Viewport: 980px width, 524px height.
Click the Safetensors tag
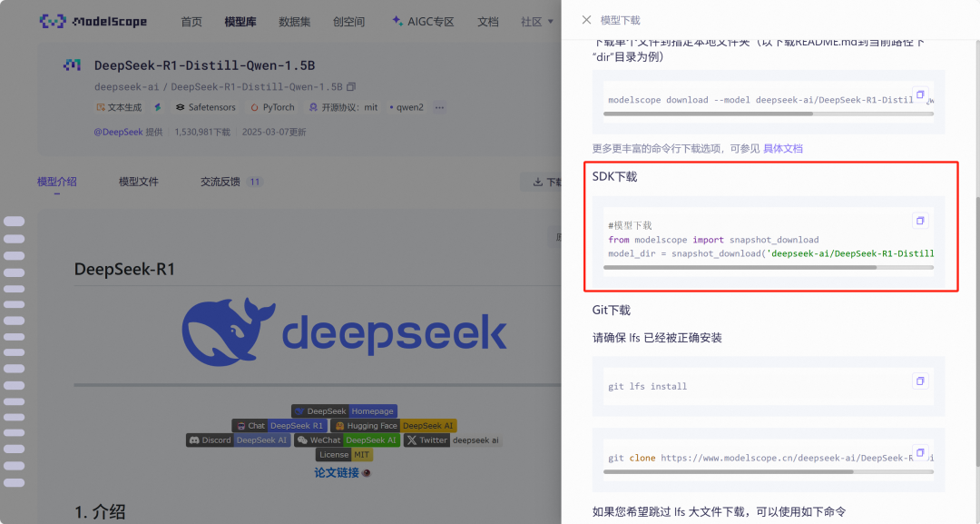206,107
